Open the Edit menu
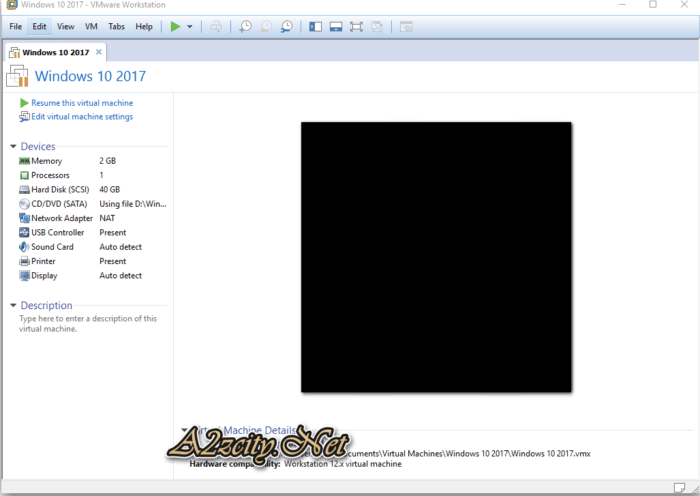The width and height of the screenshot is (700, 496). (39, 27)
